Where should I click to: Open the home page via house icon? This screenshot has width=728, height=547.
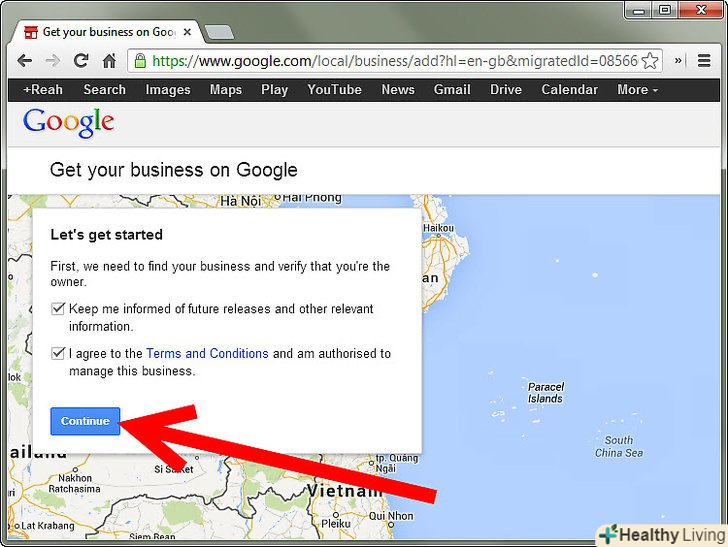[x=109, y=60]
